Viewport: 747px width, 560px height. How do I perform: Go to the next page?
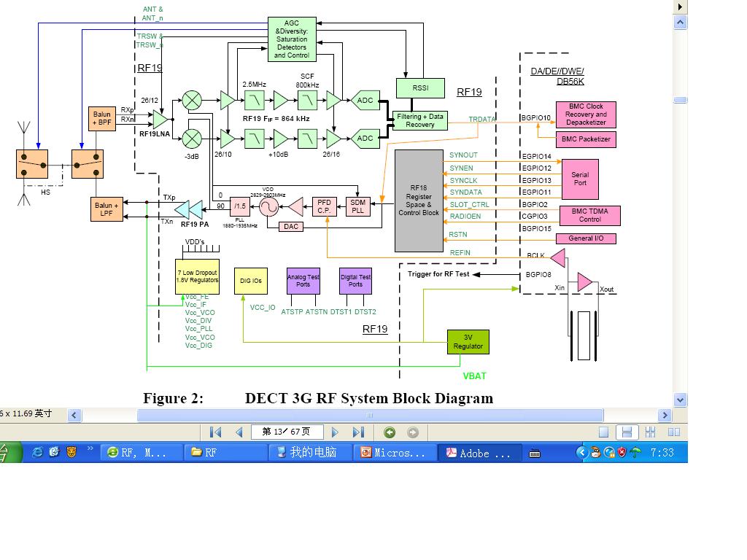click(x=335, y=432)
